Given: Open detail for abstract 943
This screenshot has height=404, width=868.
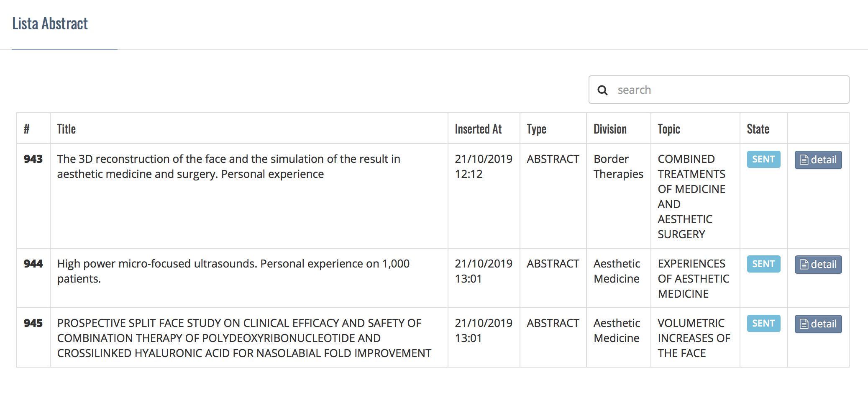Looking at the screenshot, I should [x=818, y=160].
